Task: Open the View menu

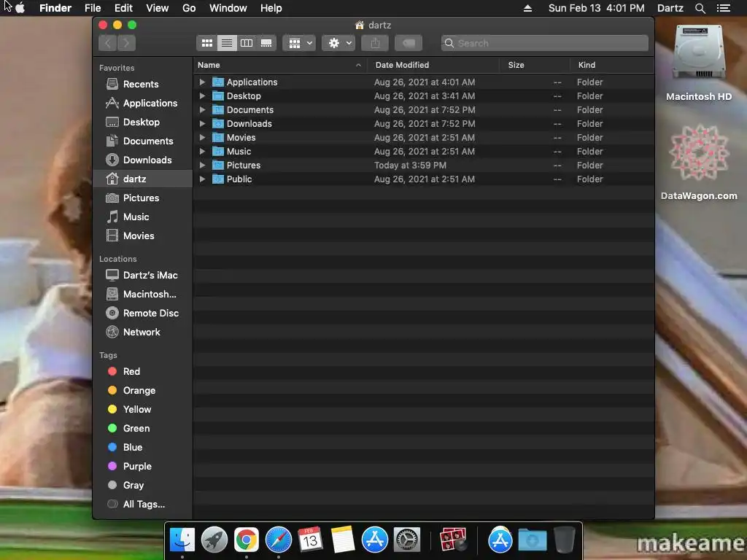Action: pos(158,8)
